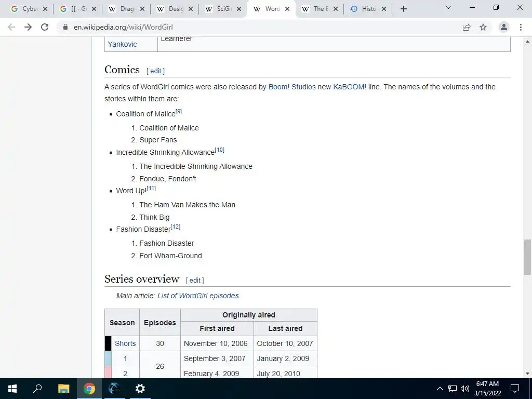The width and height of the screenshot is (532, 399).
Task: Close the History tab
Action: click(384, 9)
